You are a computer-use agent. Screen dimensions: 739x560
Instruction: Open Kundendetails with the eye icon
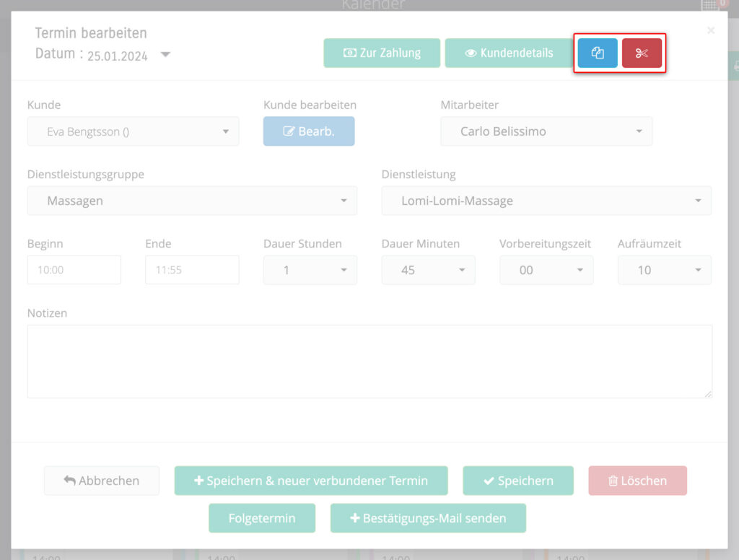click(509, 53)
